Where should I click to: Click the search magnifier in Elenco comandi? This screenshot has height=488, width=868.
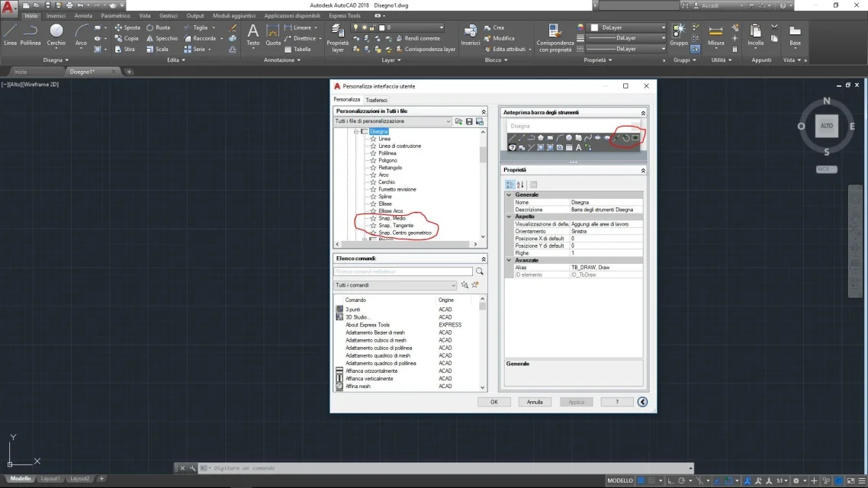pyautogui.click(x=480, y=271)
